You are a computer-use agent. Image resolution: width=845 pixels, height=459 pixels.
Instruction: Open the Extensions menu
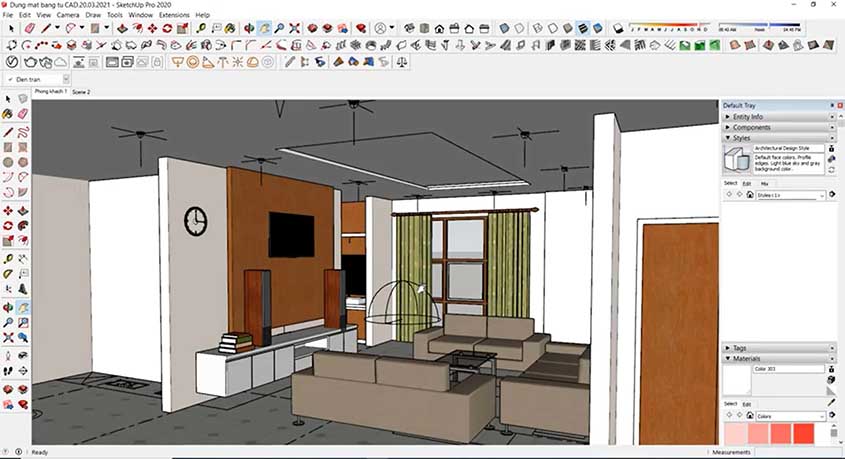tap(173, 15)
